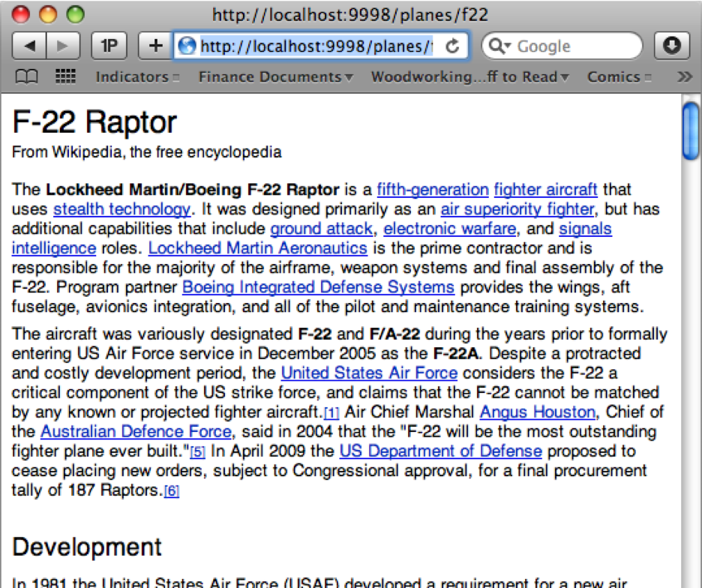
Task: Open the air superiority fighter link
Action: (x=517, y=209)
